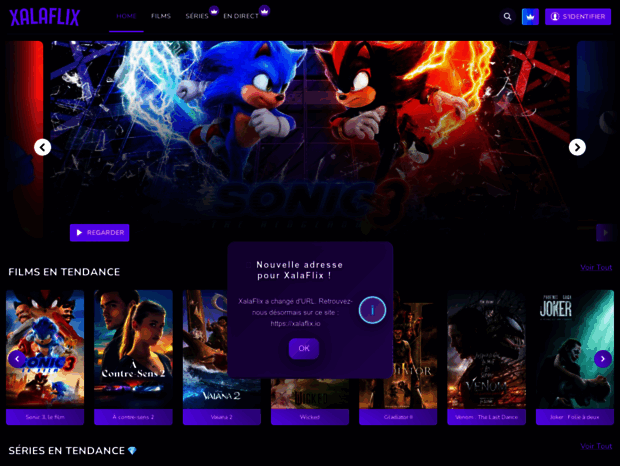Click the 'SÉRIES EN TENDANCE' heading
This screenshot has height=466, width=620.
click(66, 451)
